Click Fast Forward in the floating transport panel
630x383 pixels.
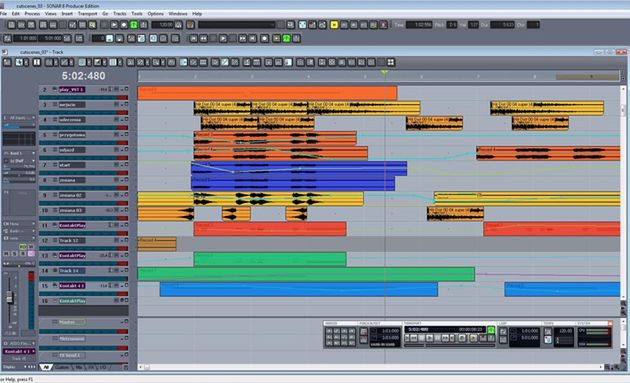pos(446,338)
